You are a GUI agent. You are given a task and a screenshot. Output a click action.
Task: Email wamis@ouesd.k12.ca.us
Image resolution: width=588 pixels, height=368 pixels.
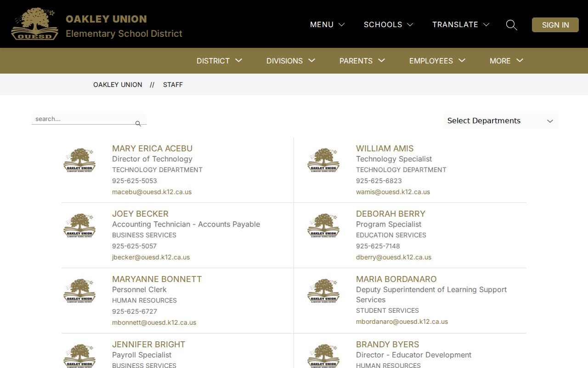(393, 192)
